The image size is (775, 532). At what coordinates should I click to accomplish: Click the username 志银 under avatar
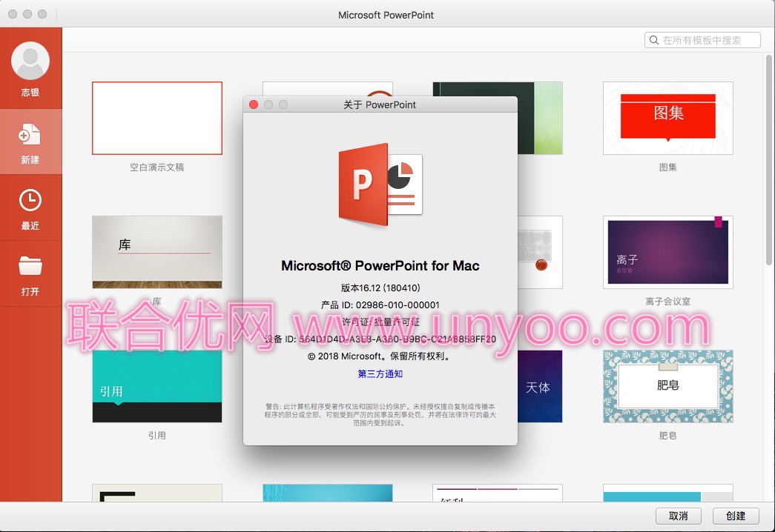[x=30, y=93]
